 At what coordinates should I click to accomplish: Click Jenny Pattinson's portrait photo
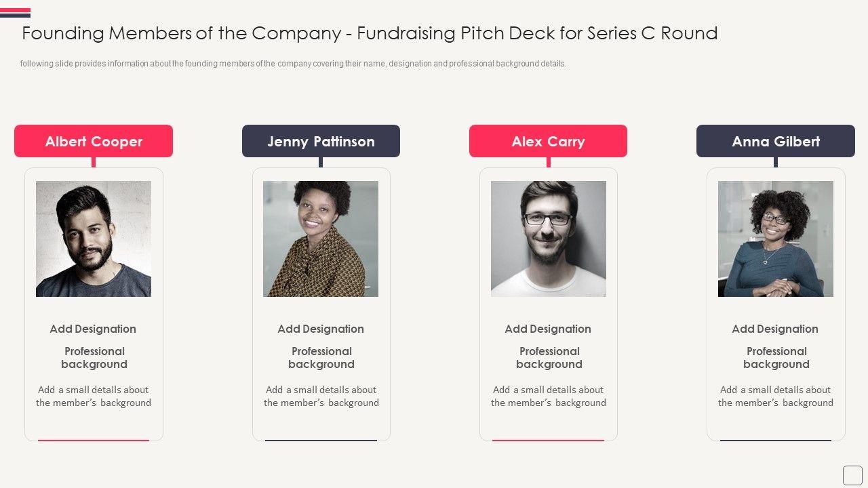coord(321,239)
